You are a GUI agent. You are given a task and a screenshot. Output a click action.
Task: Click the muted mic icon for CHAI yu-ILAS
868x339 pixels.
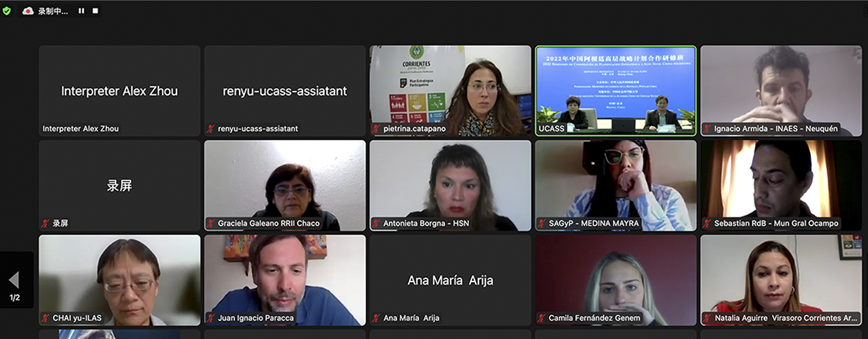coord(46,318)
